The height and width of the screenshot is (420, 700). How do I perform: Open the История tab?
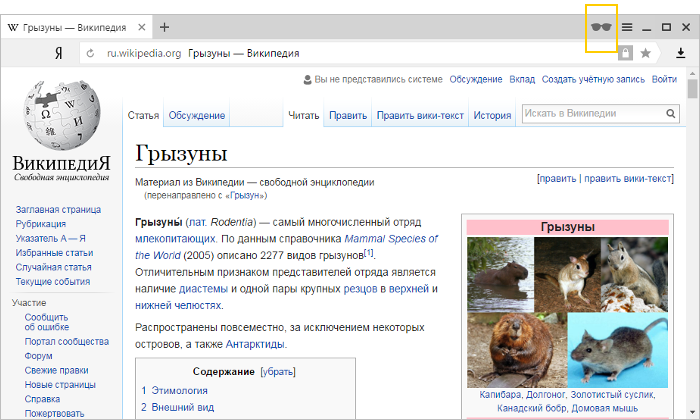tap(492, 116)
